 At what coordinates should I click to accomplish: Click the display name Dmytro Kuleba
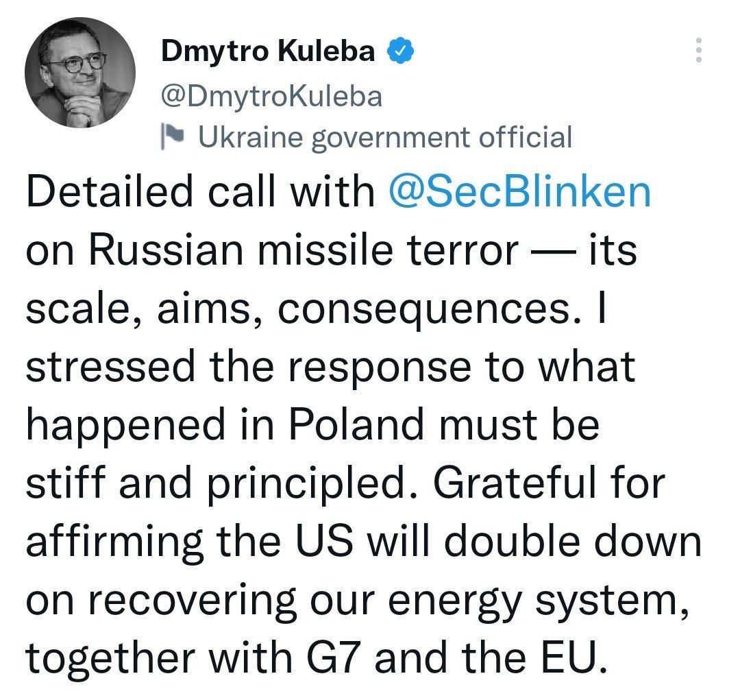pyautogui.click(x=269, y=52)
